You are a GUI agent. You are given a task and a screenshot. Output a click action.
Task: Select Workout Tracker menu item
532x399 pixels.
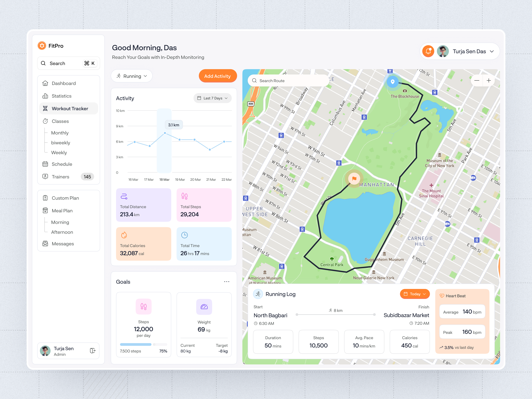coord(69,108)
